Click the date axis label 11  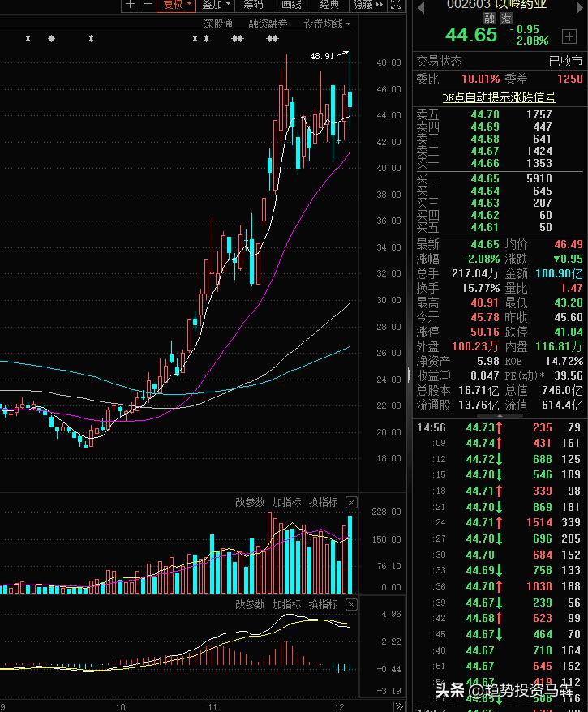pos(212,707)
